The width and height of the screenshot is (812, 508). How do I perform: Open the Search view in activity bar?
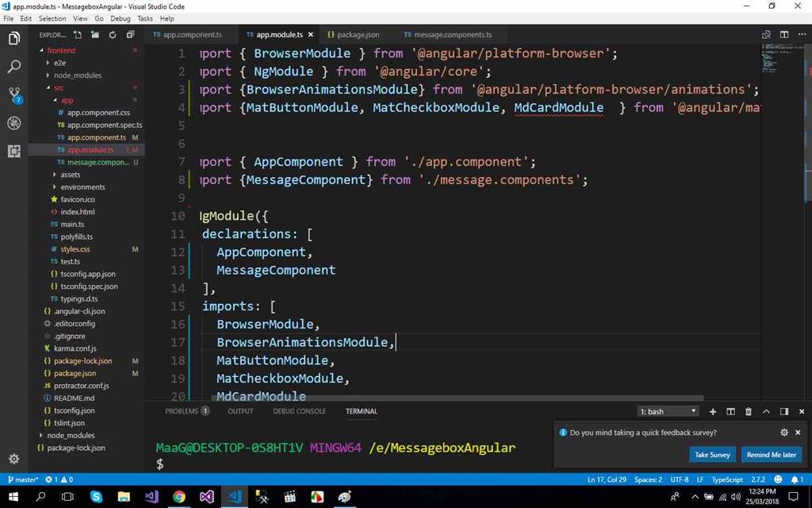[14, 67]
